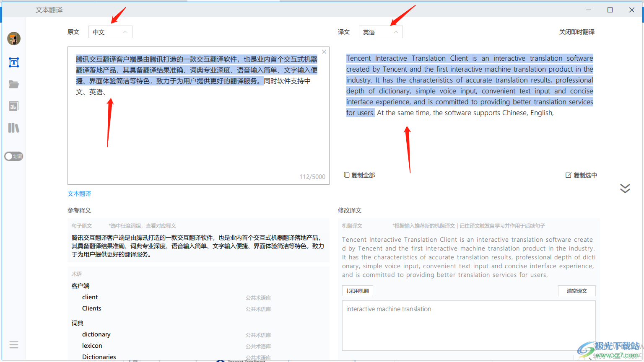This screenshot has height=362, width=644.
Task: Click inside the Chinese source text box
Action: [198, 116]
